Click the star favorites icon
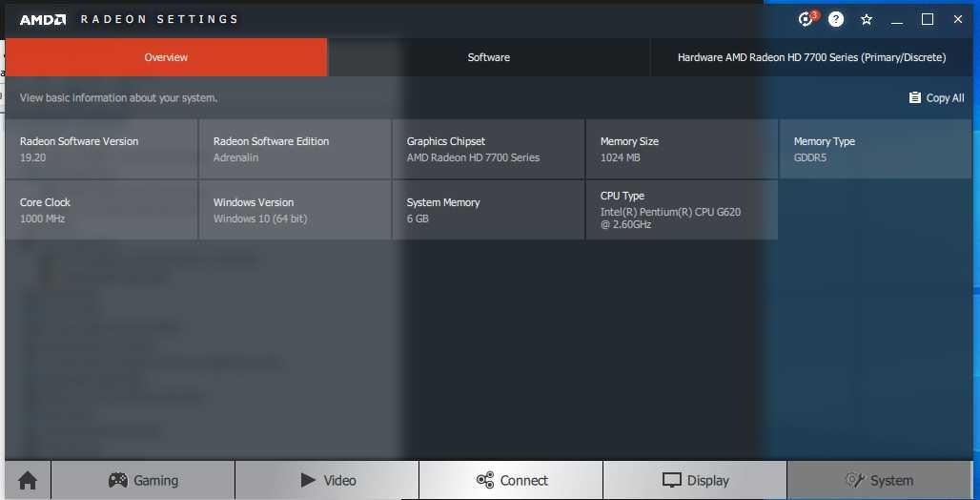Image resolution: width=980 pixels, height=500 pixels. pyautogui.click(x=867, y=19)
